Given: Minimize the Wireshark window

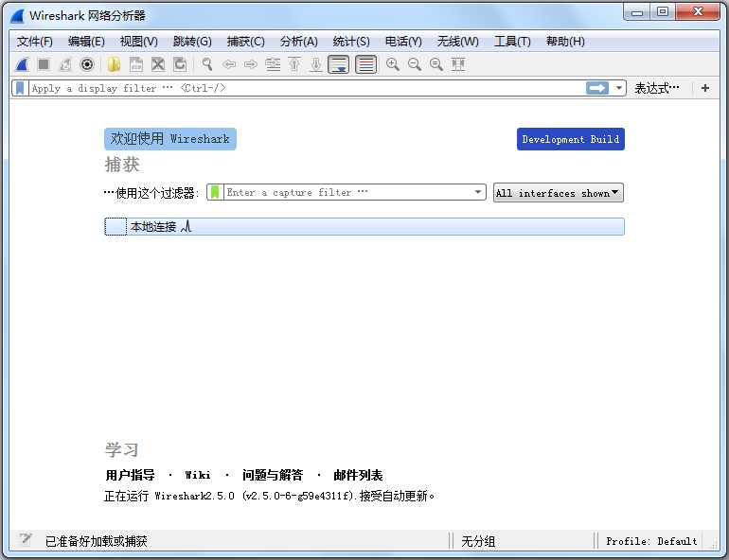Looking at the screenshot, I should pos(637,12).
